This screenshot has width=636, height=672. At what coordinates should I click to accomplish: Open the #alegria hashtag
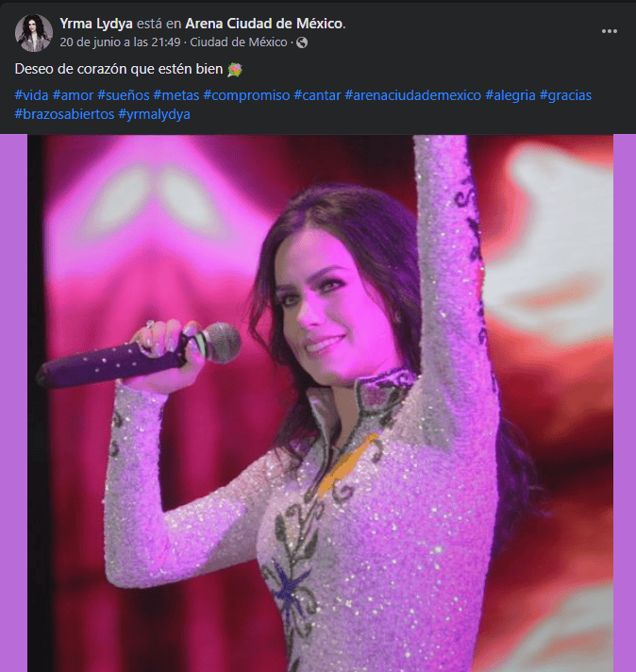coord(510,95)
